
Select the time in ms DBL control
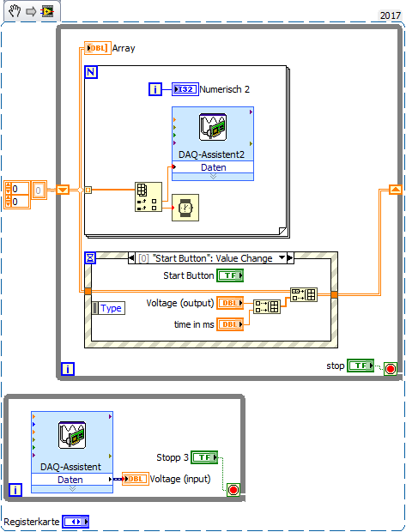click(230, 324)
